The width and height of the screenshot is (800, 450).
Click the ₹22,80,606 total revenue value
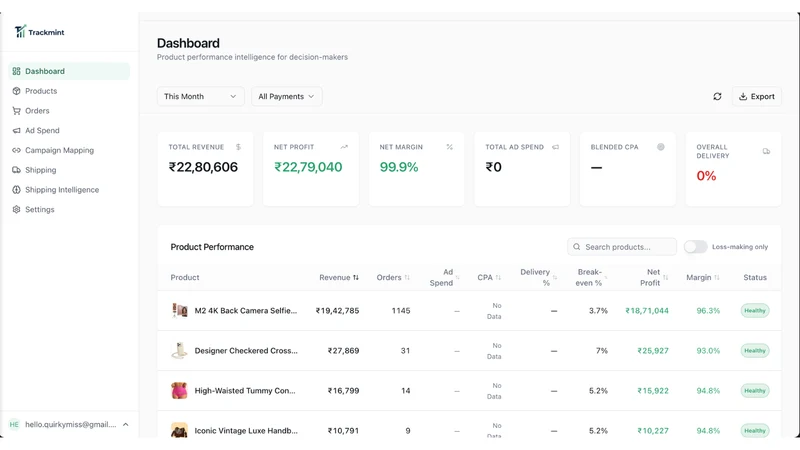pos(203,167)
